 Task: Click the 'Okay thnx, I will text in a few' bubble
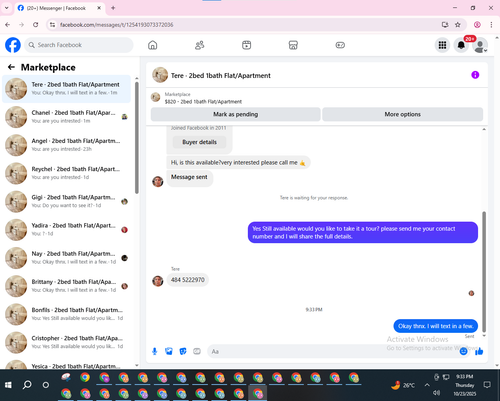tap(435, 326)
